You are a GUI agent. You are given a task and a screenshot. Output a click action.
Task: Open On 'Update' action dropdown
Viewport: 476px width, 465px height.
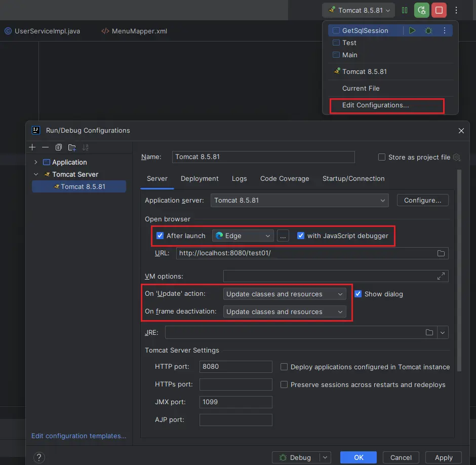(285, 294)
